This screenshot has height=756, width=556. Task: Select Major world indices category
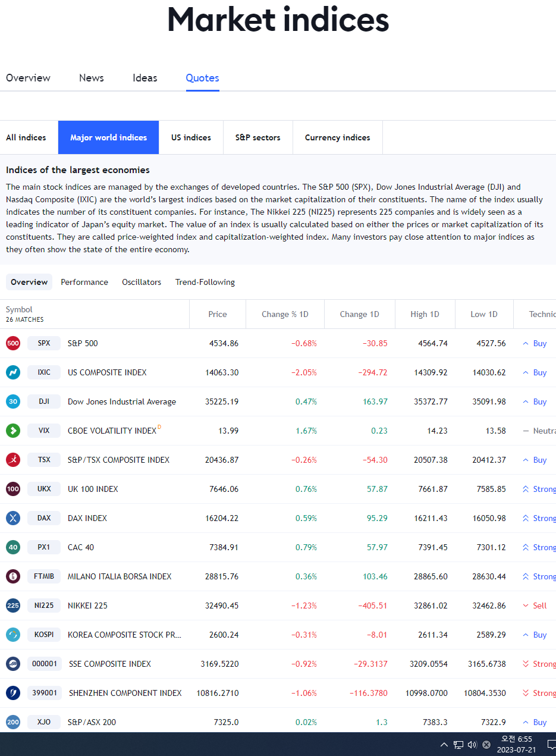click(109, 137)
